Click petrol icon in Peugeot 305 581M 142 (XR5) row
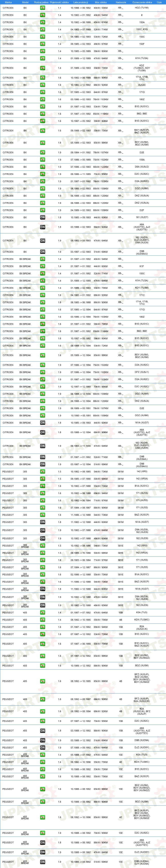166x868 pixels. point(42,472)
